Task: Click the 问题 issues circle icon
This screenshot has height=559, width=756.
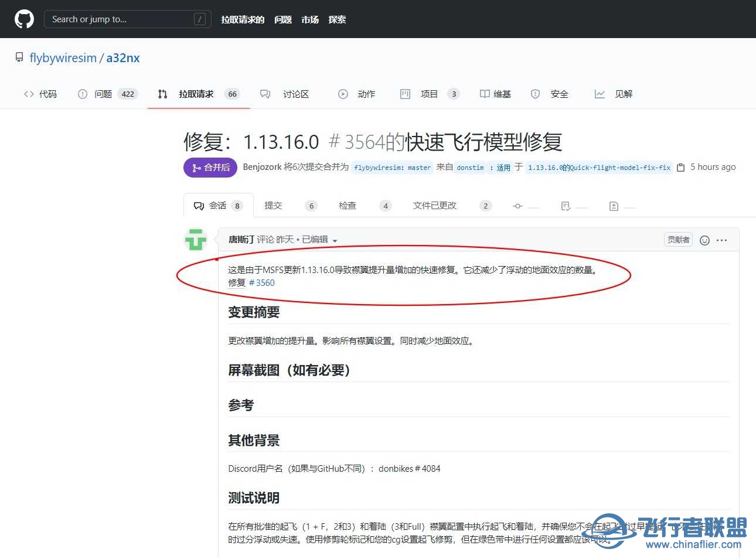Action: point(83,94)
